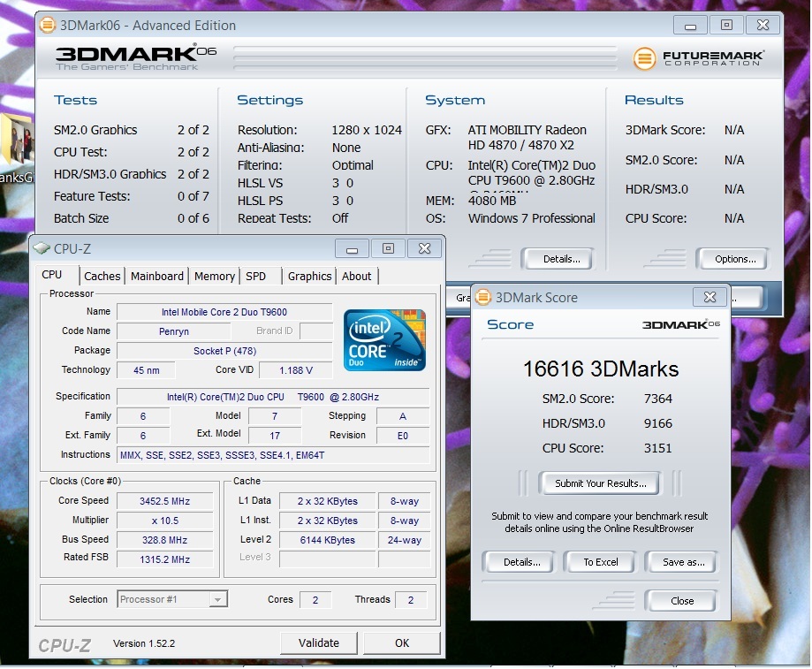Dismiss the 3DMark Score dialog via title X
This screenshot has height=669, width=812.
click(x=710, y=297)
